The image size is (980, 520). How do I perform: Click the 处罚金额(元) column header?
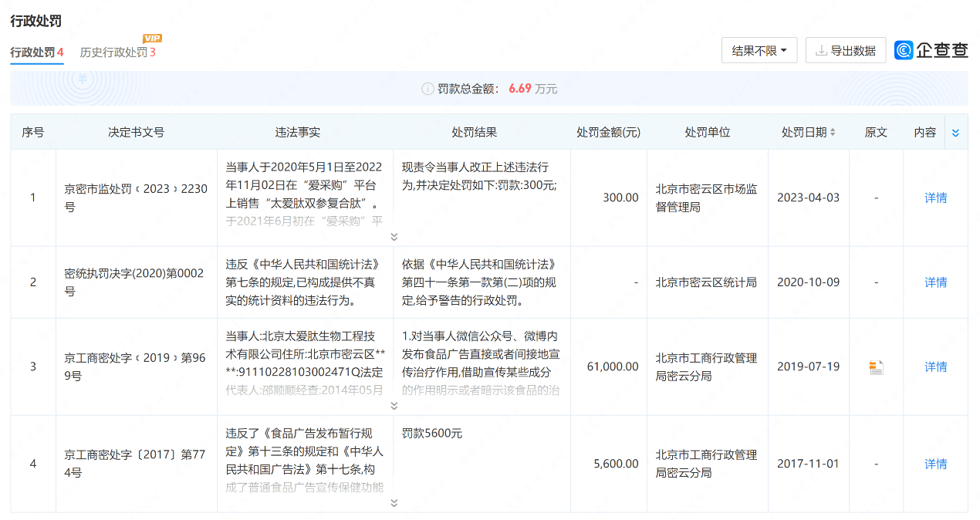[x=608, y=133]
